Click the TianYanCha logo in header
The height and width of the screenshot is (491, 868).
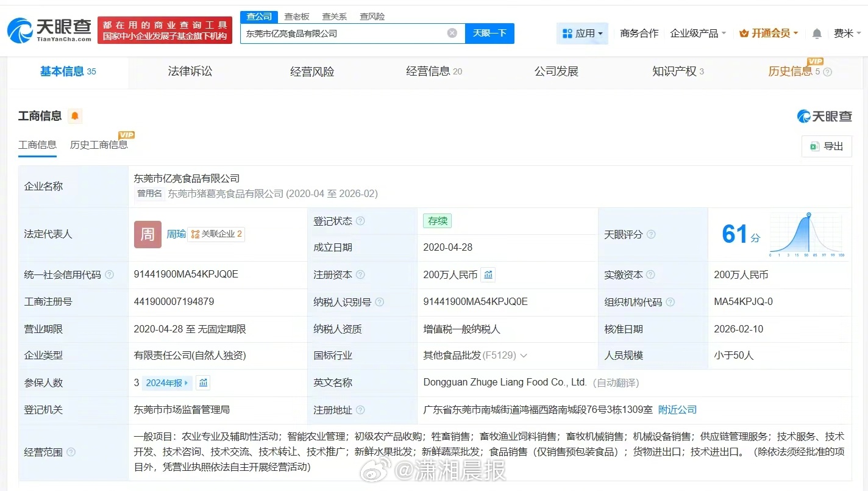click(x=49, y=30)
